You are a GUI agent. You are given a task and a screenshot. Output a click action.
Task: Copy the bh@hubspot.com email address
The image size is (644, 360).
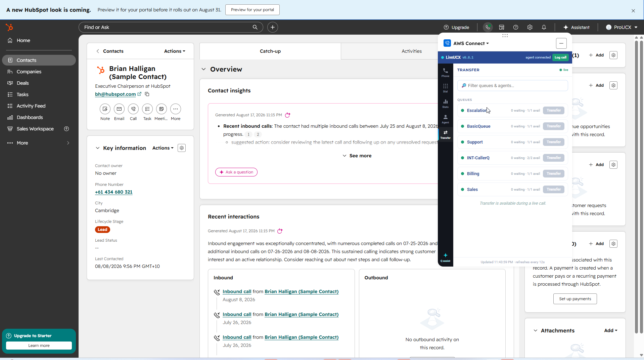pos(147,94)
